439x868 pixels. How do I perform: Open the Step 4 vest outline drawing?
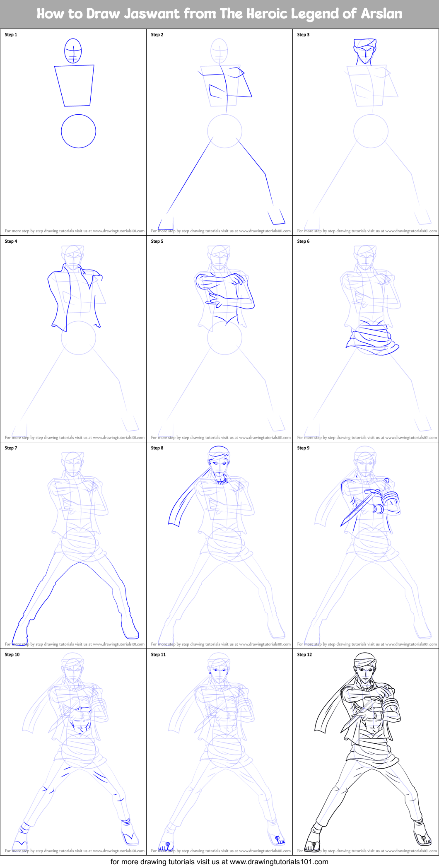(73, 339)
